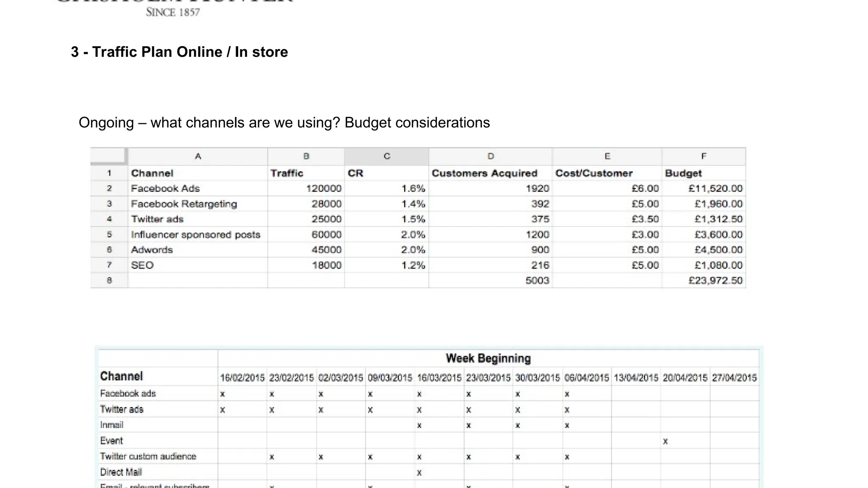
Task: Select column E header in the spreadsheet
Action: click(x=607, y=156)
